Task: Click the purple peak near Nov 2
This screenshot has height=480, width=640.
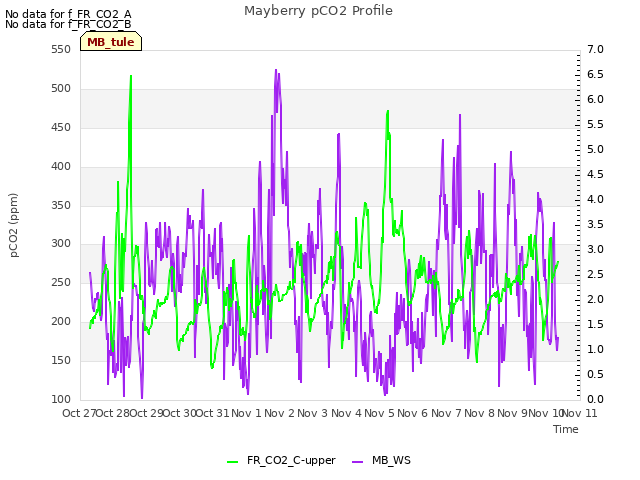Action: [x=276, y=71]
